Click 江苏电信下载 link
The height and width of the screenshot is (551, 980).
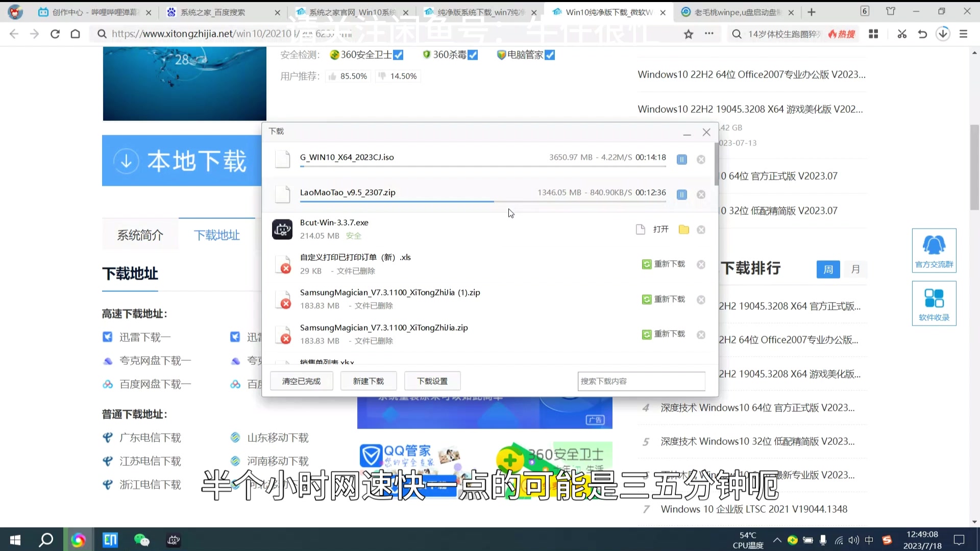(150, 461)
